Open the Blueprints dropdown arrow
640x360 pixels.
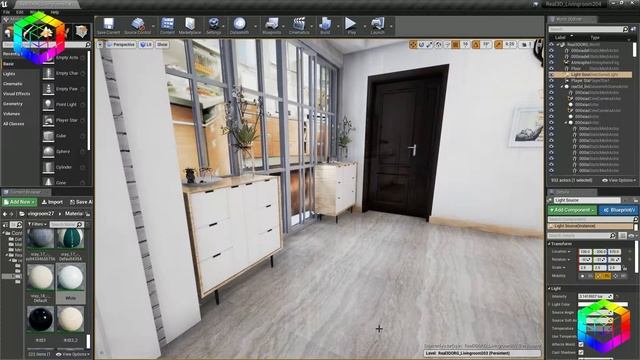284,26
